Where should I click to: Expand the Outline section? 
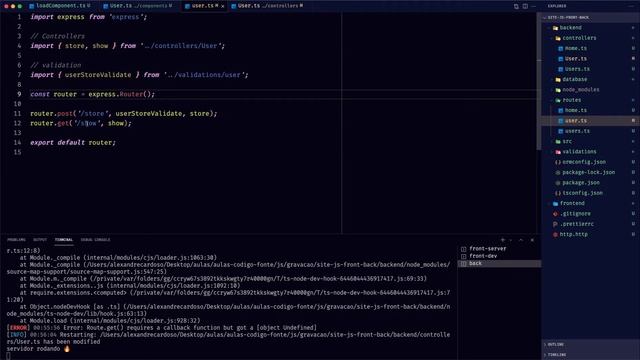click(591, 344)
